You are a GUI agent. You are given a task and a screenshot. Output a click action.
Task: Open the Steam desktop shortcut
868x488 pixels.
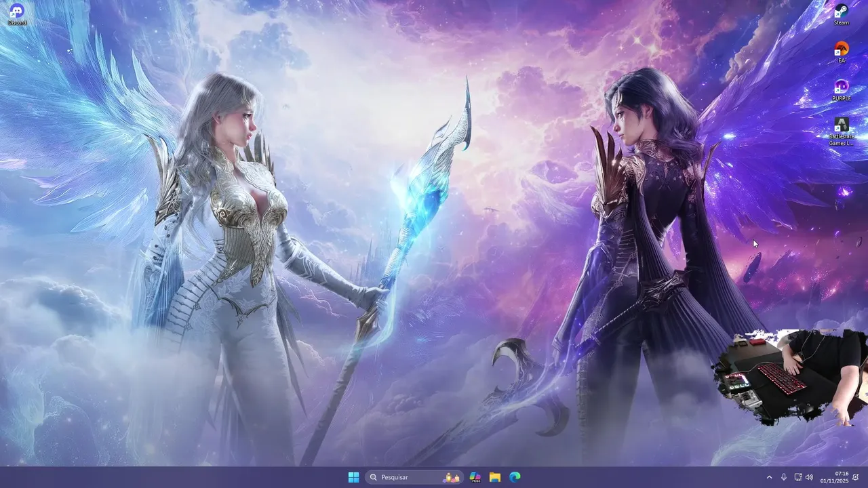point(841,14)
